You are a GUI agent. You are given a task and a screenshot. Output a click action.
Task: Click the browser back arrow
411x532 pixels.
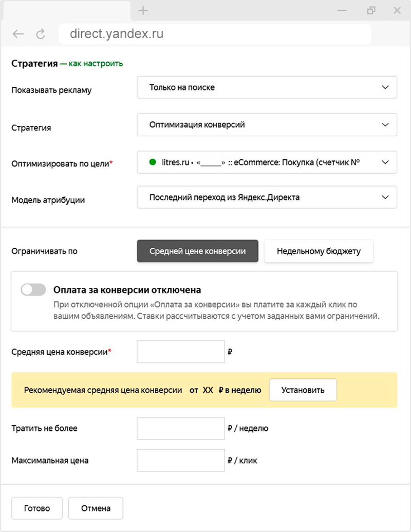tap(18, 34)
